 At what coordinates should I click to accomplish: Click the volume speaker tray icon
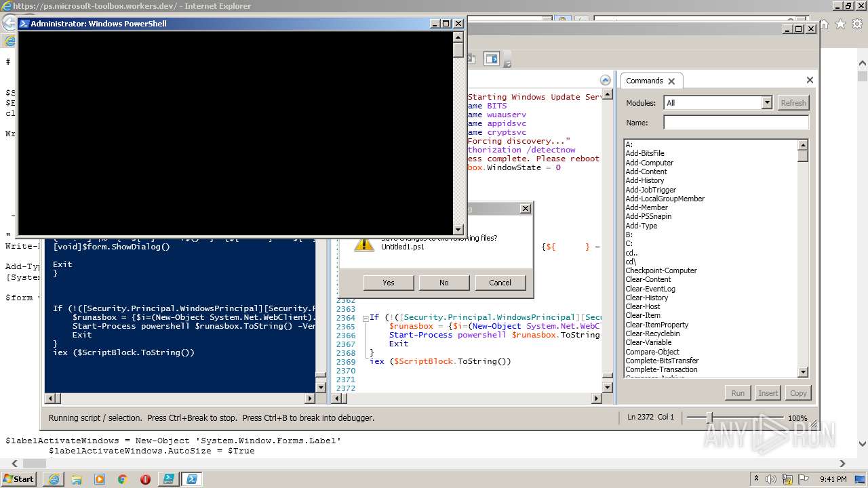pyautogui.click(x=770, y=479)
